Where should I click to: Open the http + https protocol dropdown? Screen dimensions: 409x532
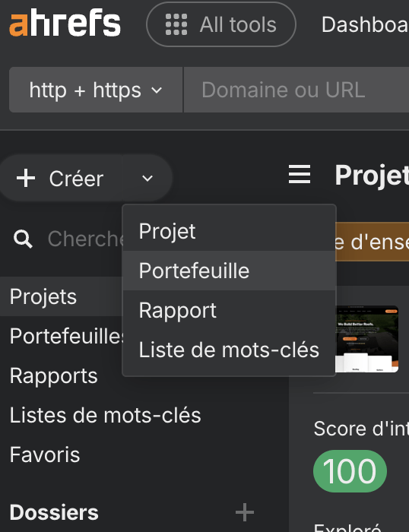pyautogui.click(x=96, y=90)
